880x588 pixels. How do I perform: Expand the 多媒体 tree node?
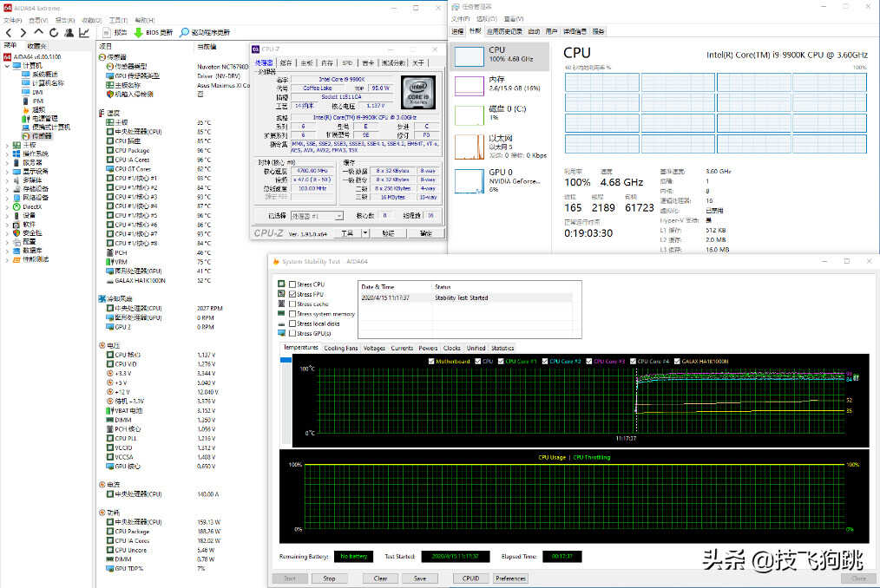coord(7,180)
